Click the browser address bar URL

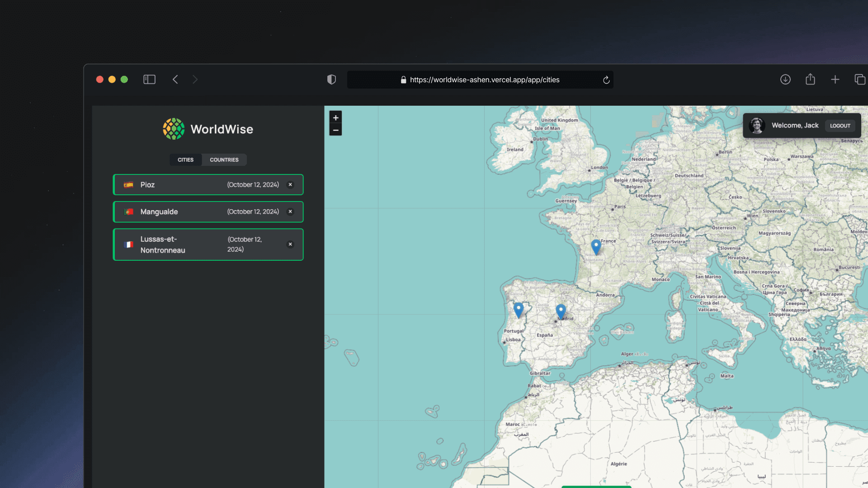click(485, 80)
